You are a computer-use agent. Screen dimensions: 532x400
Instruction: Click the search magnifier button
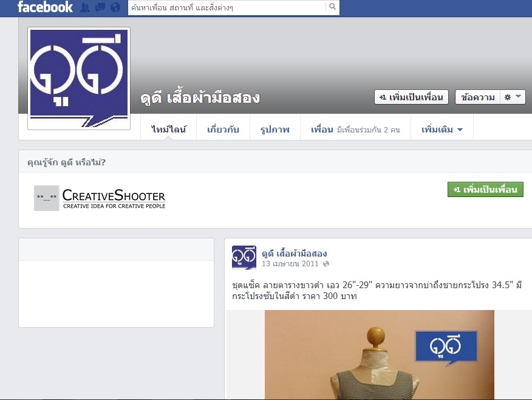(333, 7)
